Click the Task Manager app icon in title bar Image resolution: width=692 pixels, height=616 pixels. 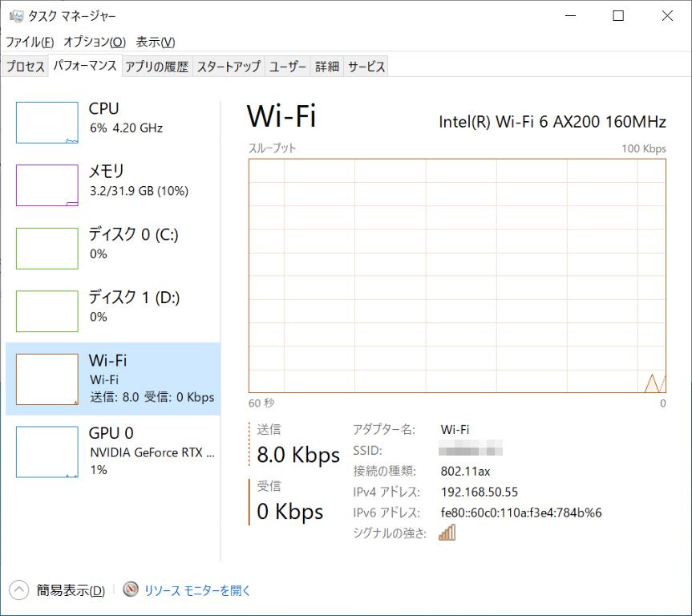tap(16, 16)
